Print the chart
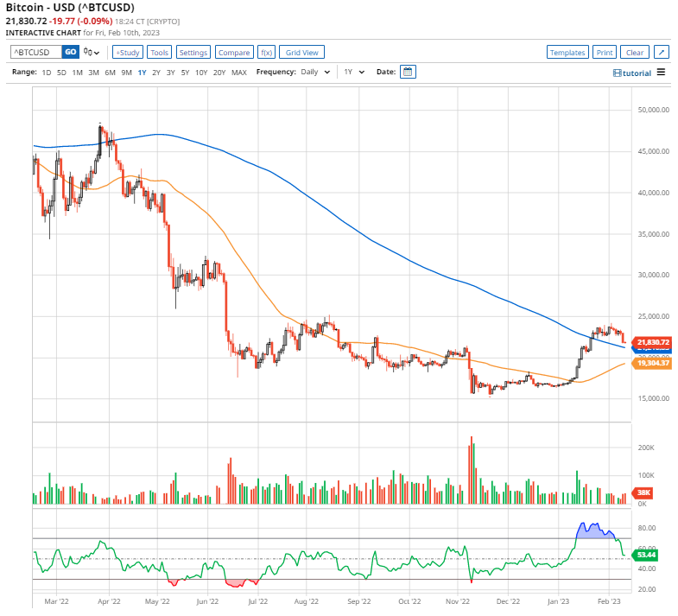Viewport: 678px width, 616px height. [x=605, y=53]
